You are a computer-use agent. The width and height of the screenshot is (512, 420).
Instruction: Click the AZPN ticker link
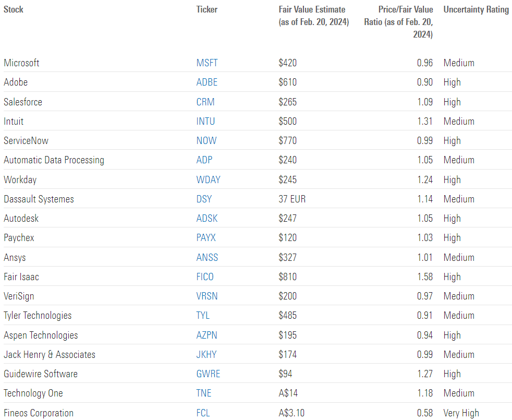(x=206, y=335)
